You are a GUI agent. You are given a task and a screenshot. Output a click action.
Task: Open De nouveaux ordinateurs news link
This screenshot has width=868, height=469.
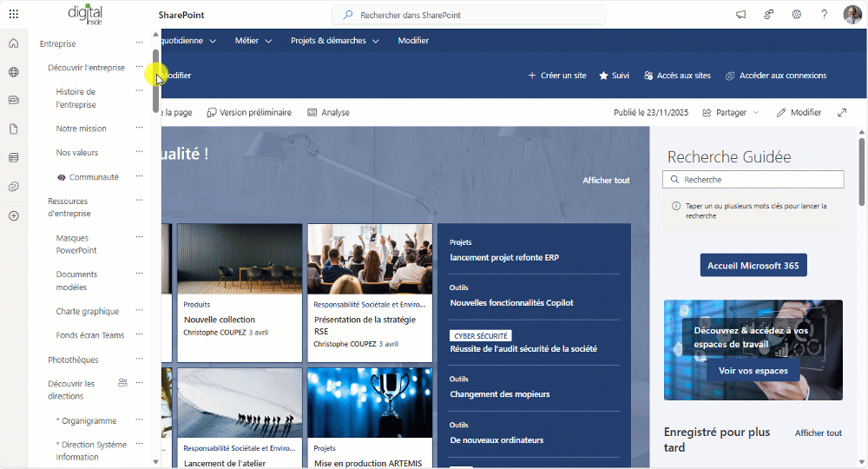click(x=496, y=440)
